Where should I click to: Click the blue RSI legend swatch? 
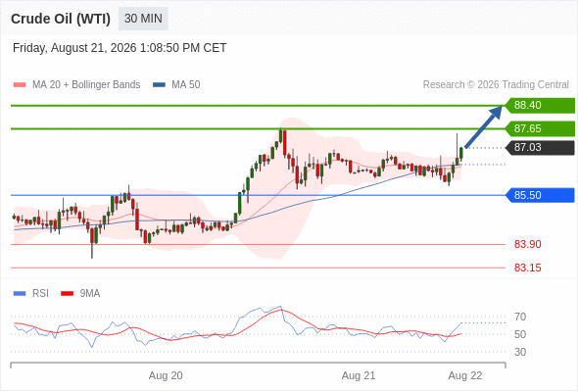pyautogui.click(x=20, y=294)
